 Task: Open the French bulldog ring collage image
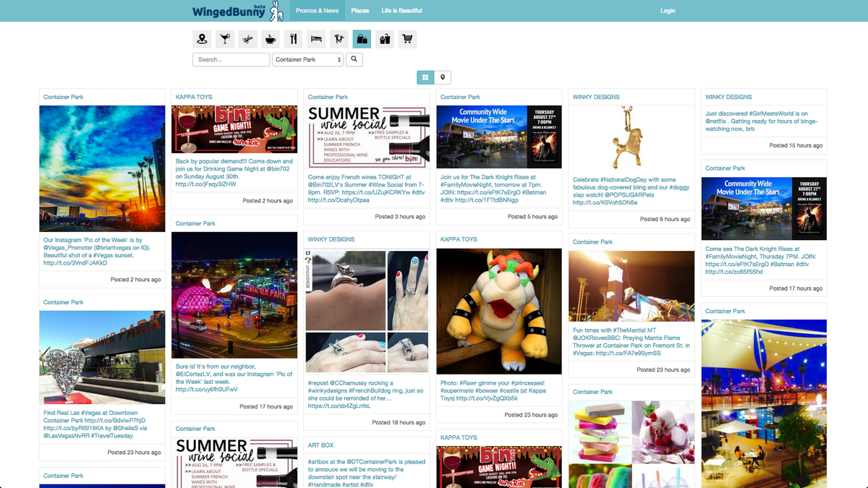[367, 311]
